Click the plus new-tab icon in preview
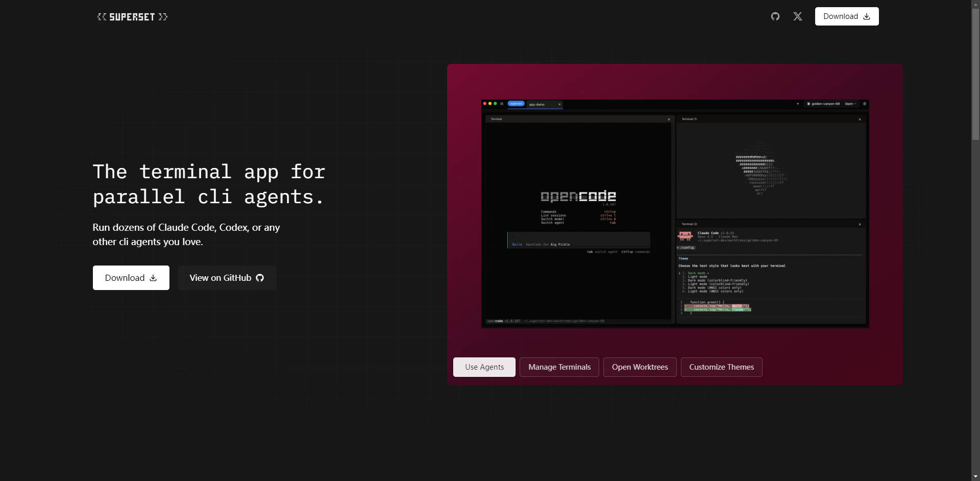Image resolution: width=980 pixels, height=481 pixels. click(798, 104)
